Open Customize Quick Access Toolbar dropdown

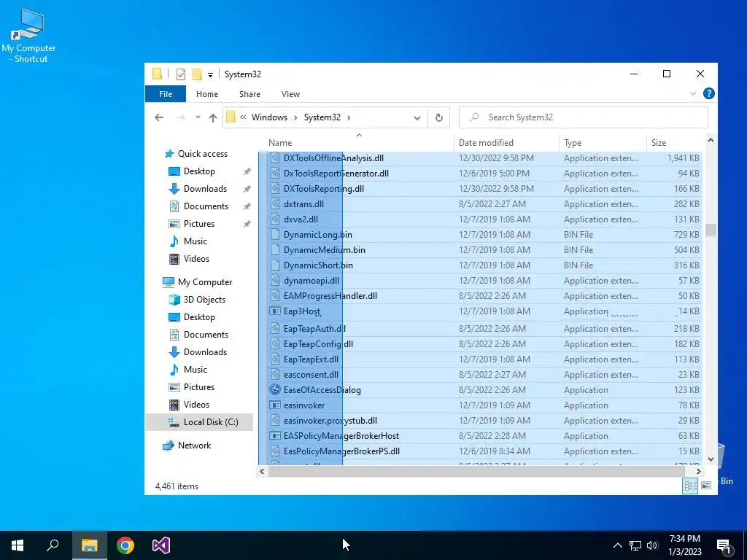[x=210, y=75]
